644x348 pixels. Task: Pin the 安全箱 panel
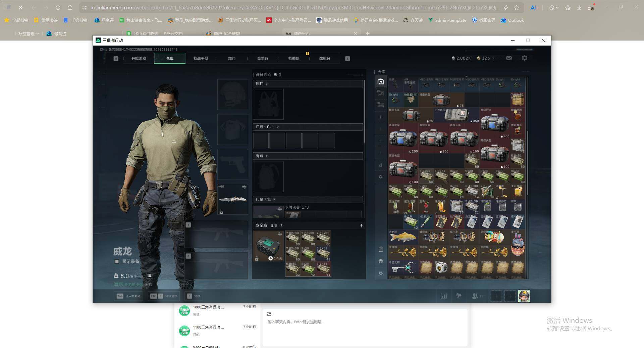361,225
